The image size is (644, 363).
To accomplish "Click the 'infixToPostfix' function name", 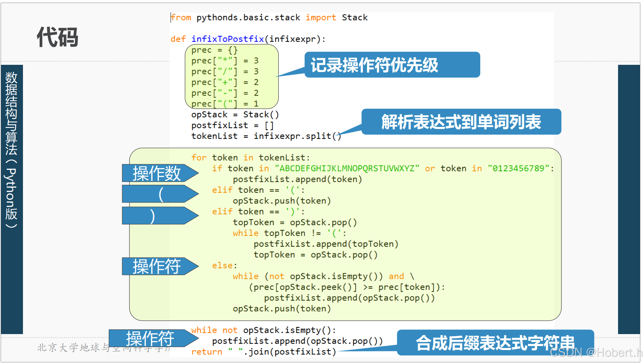I will pos(228,39).
